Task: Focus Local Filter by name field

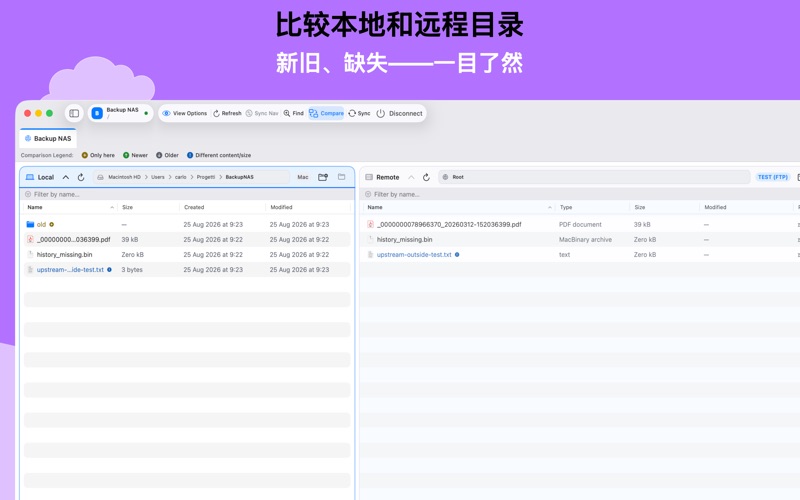Action: pyautogui.click(x=187, y=194)
